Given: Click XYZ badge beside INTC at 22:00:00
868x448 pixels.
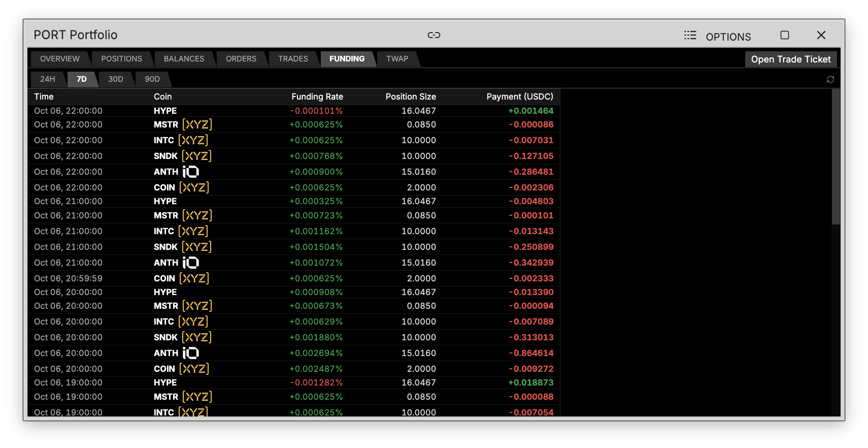Looking at the screenshot, I should tap(193, 140).
